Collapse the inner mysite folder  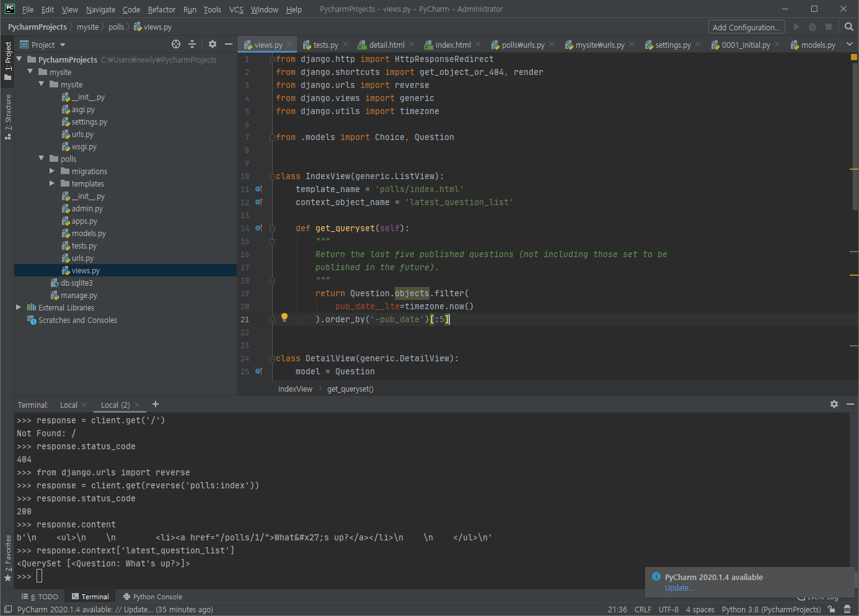pos(42,84)
